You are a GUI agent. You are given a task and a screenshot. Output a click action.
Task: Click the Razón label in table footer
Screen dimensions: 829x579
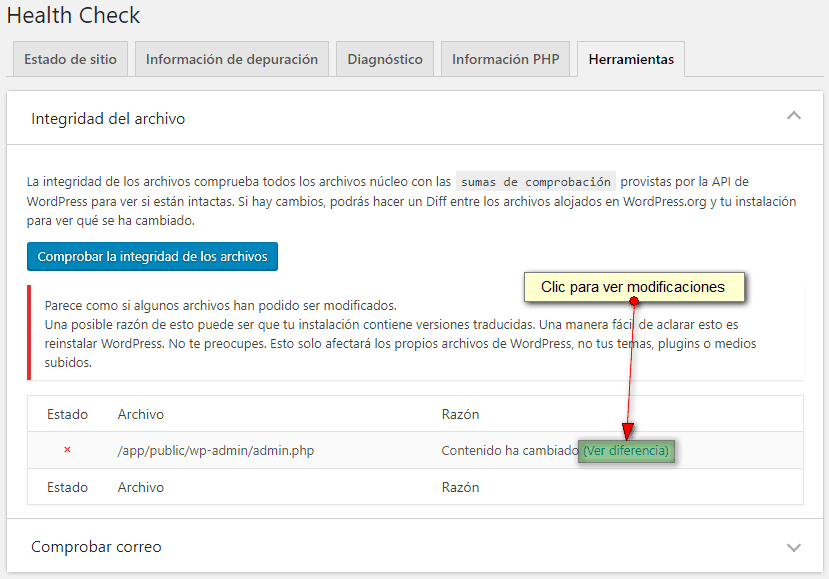tap(460, 487)
